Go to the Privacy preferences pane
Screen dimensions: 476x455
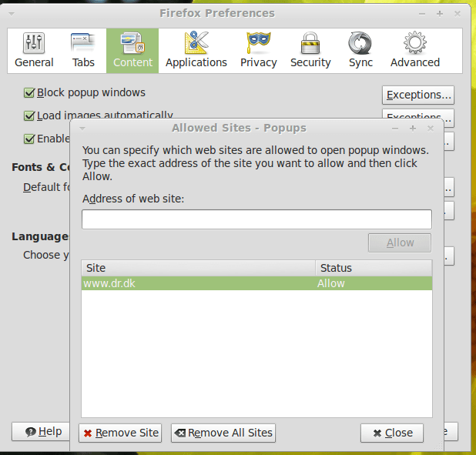(258, 51)
